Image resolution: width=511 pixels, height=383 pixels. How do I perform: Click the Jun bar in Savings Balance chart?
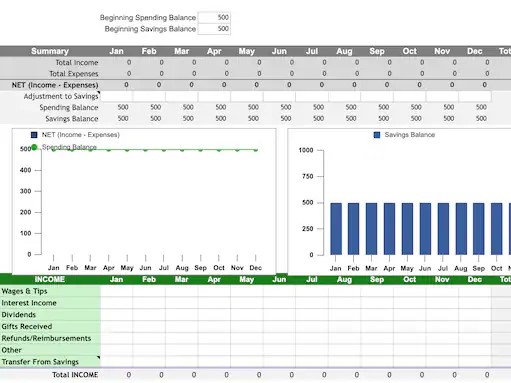[425, 229]
